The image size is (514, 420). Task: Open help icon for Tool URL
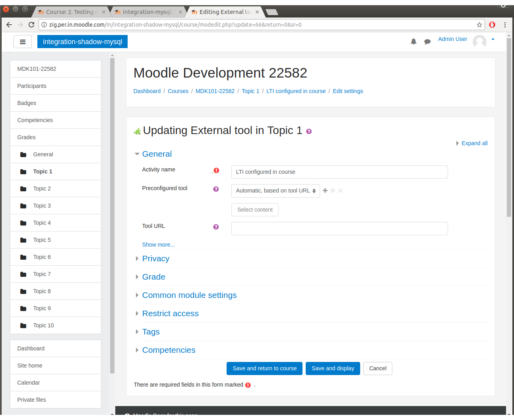[x=216, y=227]
